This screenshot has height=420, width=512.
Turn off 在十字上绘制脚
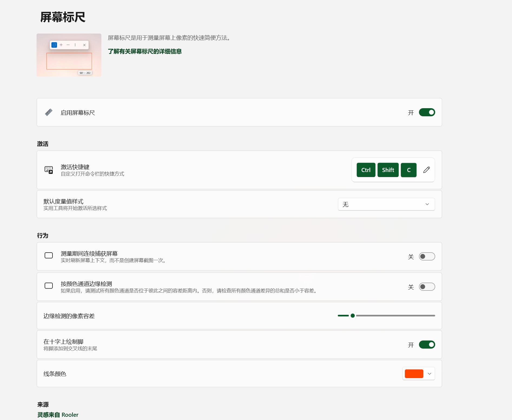tap(427, 345)
